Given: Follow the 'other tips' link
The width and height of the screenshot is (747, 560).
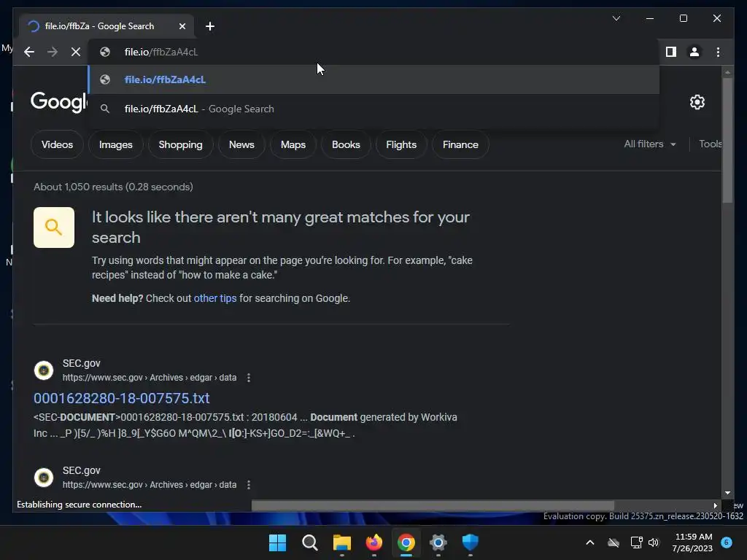Looking at the screenshot, I should [215, 298].
